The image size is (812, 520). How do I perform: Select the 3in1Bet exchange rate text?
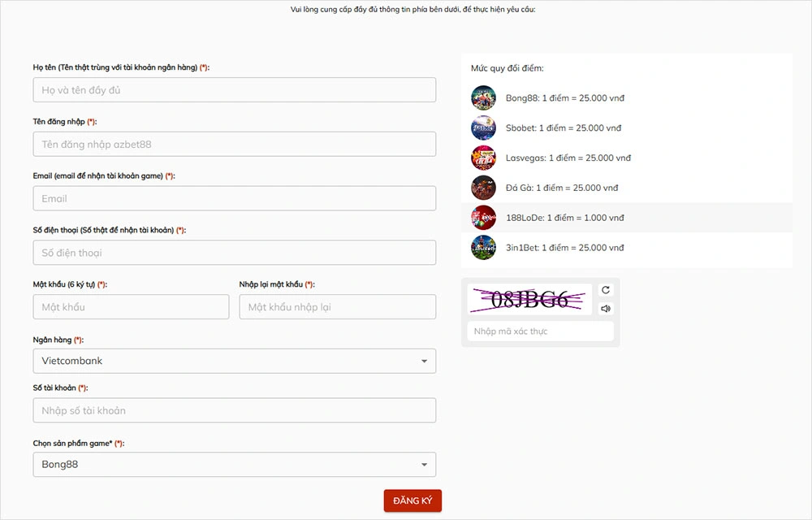565,248
